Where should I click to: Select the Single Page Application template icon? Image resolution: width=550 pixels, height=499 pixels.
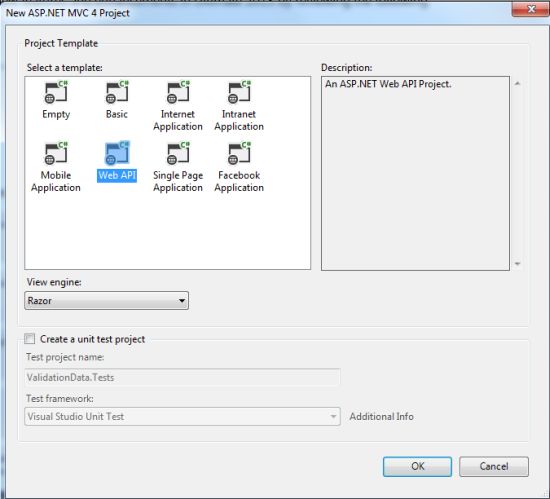click(x=178, y=153)
